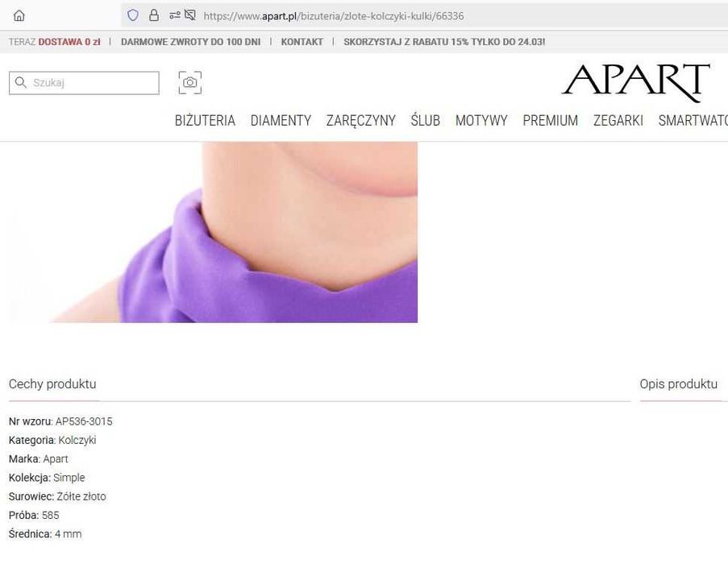The height and width of the screenshot is (564, 728).
Task: Open tracking protection shield icon
Action: click(133, 15)
